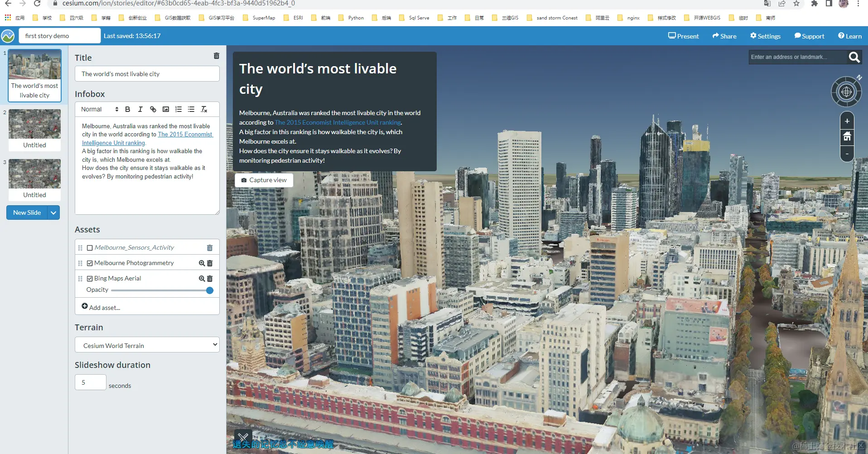868x454 pixels.
Task: Insert a hyperlink using the Infobox link icon
Action: point(153,109)
